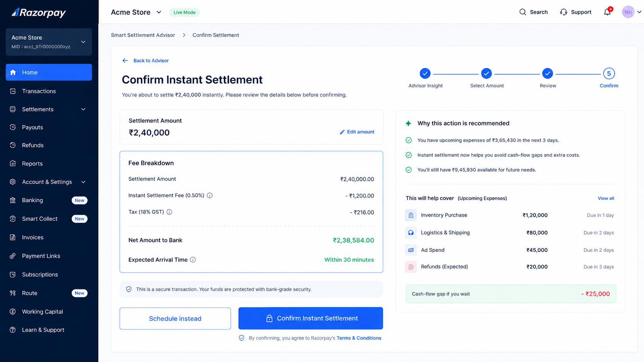Screen dimensions: 644x362
Task: Click the Payouts sidebar icon
Action: tap(13, 127)
